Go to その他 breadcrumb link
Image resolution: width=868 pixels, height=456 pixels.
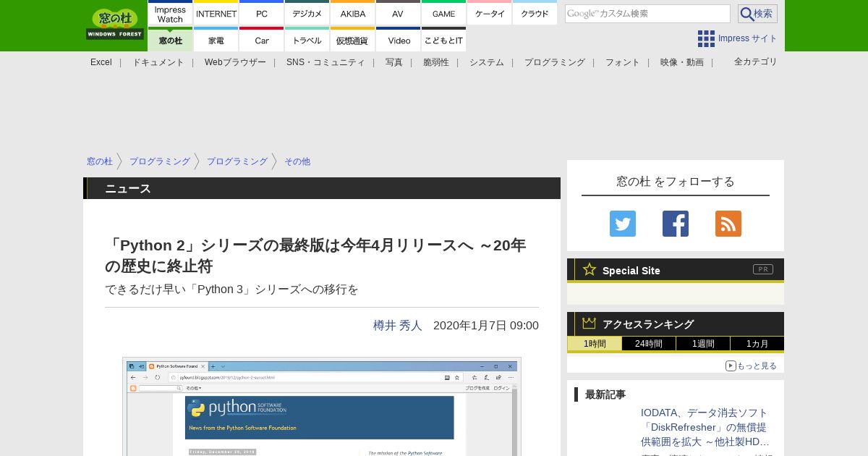(x=297, y=161)
